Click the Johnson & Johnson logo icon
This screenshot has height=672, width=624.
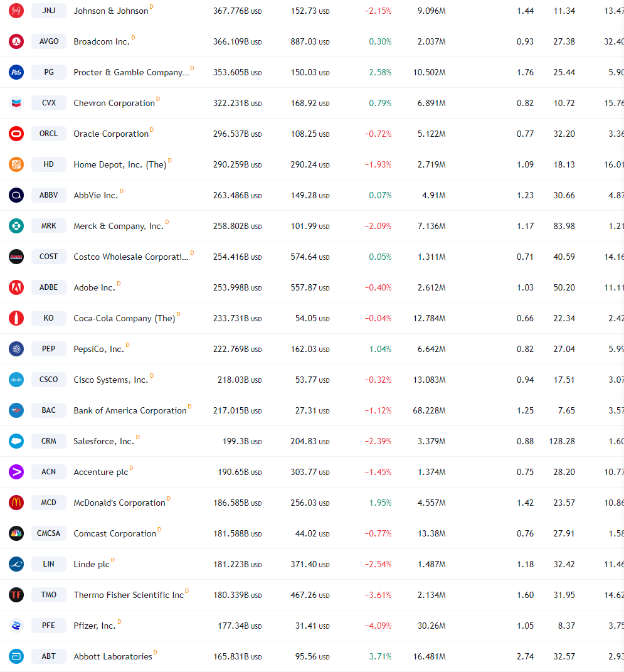(x=16, y=11)
